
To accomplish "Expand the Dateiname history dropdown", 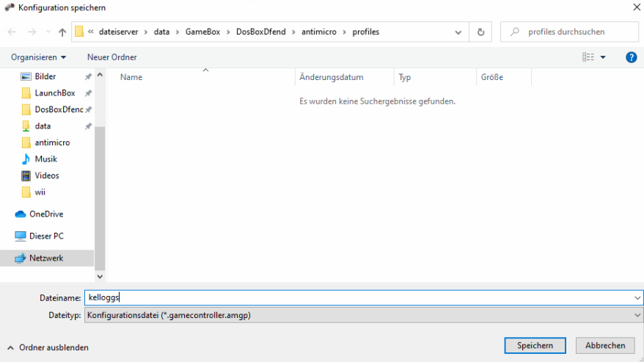I will click(637, 298).
